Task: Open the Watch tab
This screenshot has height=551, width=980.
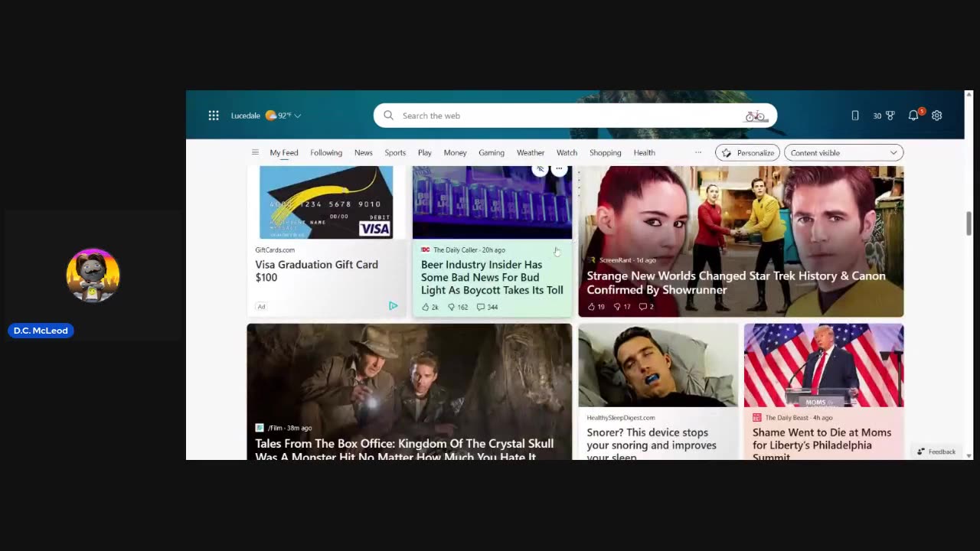Action: click(x=567, y=153)
